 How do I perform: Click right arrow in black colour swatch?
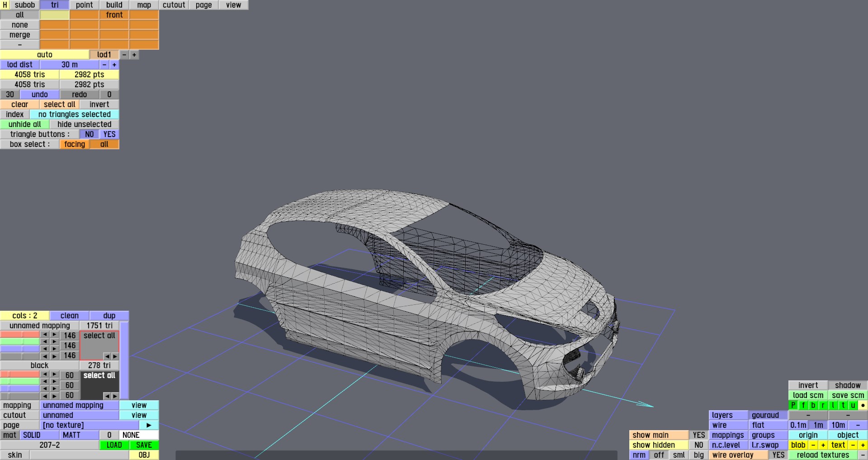click(115, 396)
